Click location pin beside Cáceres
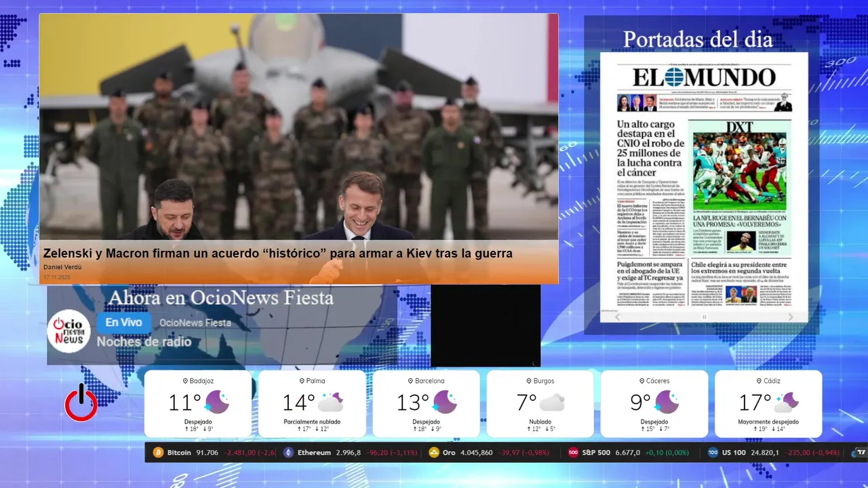 pos(641,381)
